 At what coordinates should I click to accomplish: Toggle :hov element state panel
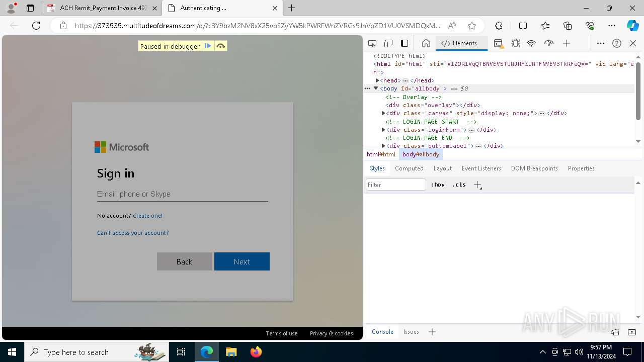tap(438, 185)
